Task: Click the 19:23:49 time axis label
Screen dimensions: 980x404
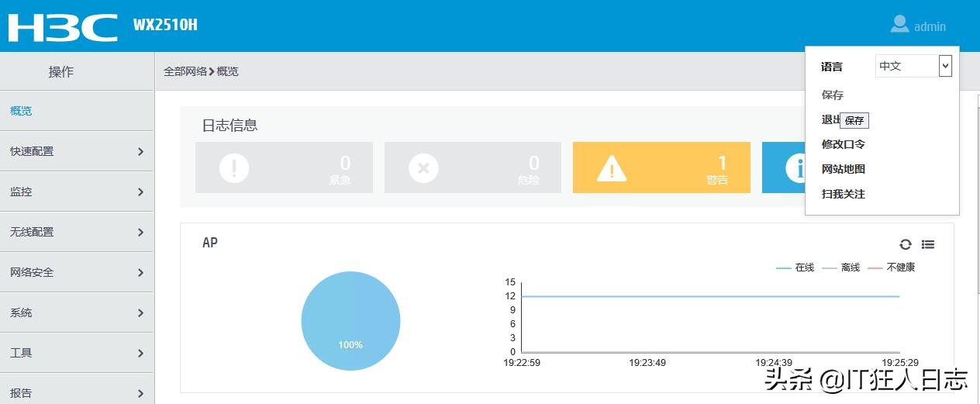Action: point(647,362)
